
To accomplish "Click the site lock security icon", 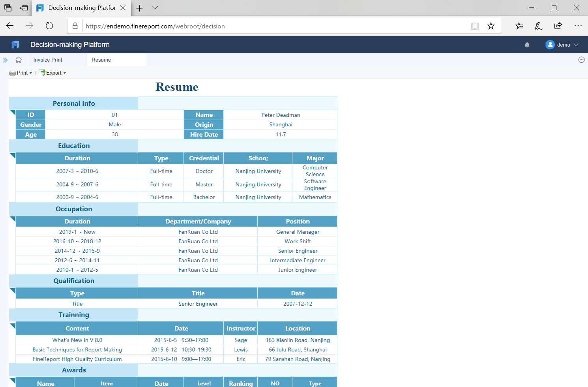I will point(75,26).
